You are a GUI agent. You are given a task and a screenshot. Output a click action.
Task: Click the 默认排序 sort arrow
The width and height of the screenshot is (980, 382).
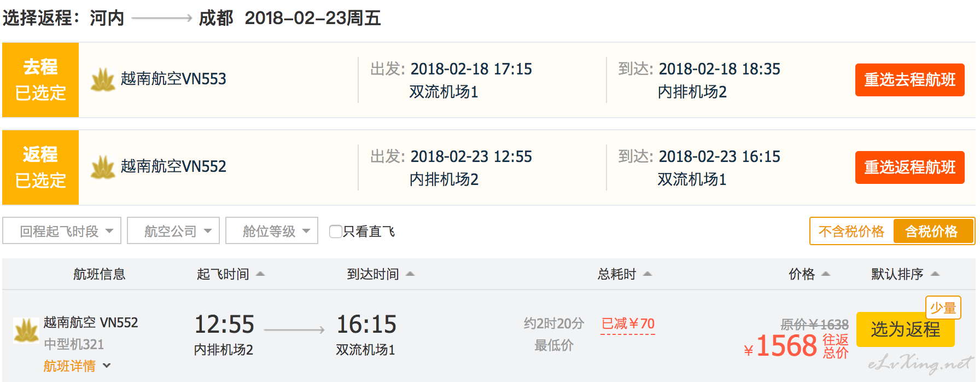935,274
